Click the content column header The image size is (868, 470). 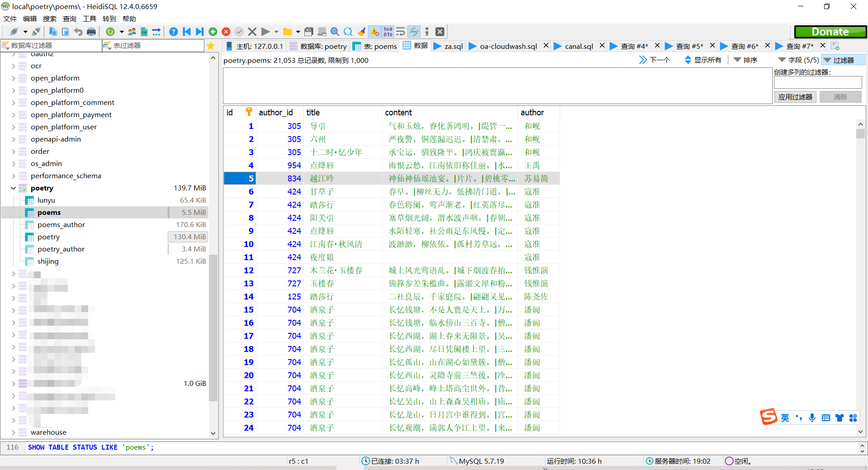(450, 113)
